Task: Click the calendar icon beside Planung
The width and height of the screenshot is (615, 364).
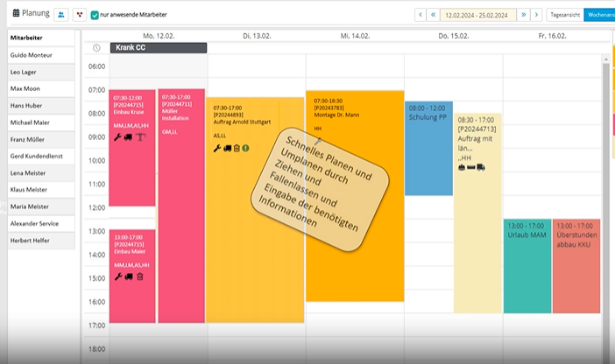Action: coord(16,13)
